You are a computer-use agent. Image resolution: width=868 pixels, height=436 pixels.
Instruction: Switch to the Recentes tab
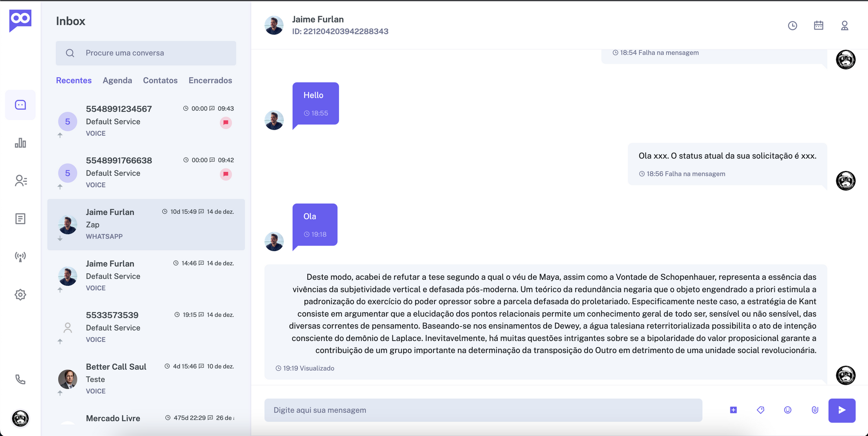pos(74,80)
